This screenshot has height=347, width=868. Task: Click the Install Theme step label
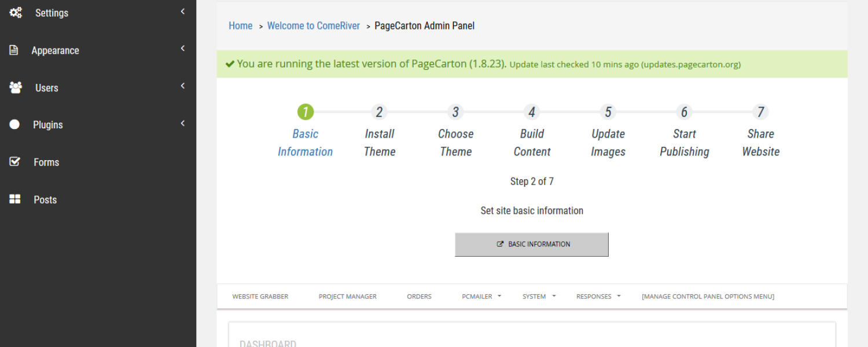[380, 143]
